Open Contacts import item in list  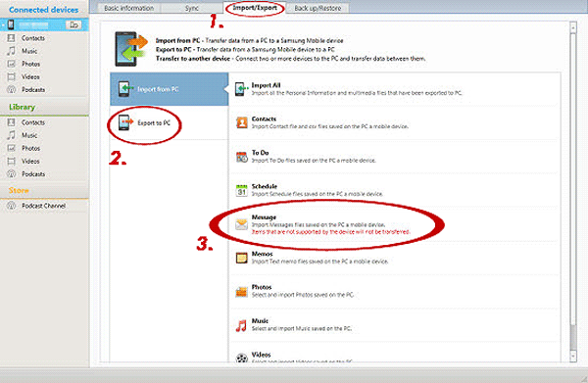[x=395, y=122]
